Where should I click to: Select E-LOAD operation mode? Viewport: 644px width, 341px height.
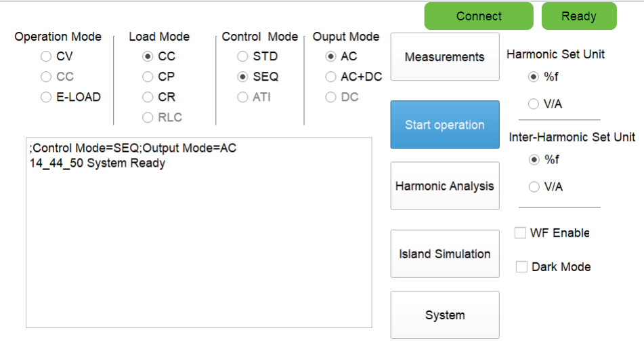click(x=46, y=98)
